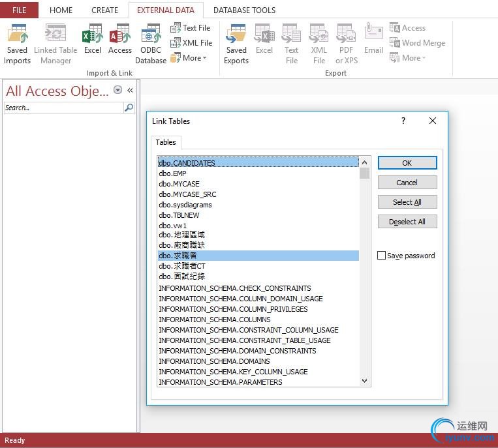
Task: Collapse the navigation pane with shutter arrows
Action: click(x=130, y=90)
